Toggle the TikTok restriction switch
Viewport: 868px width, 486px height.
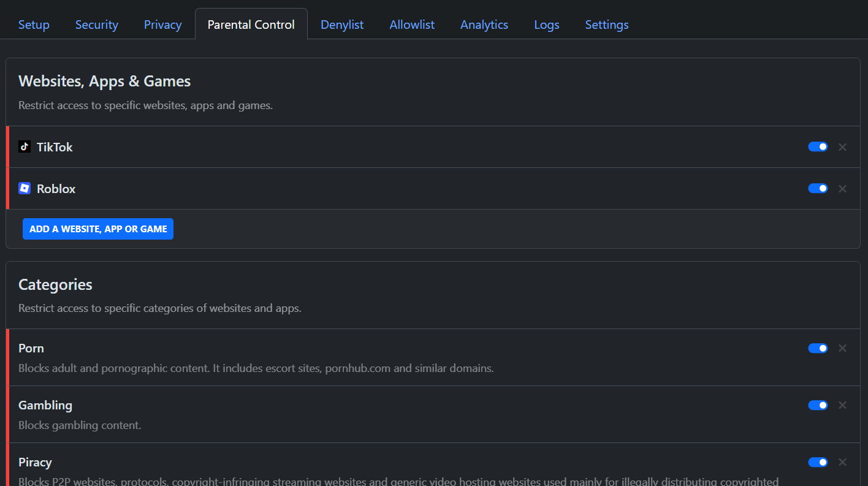(818, 147)
